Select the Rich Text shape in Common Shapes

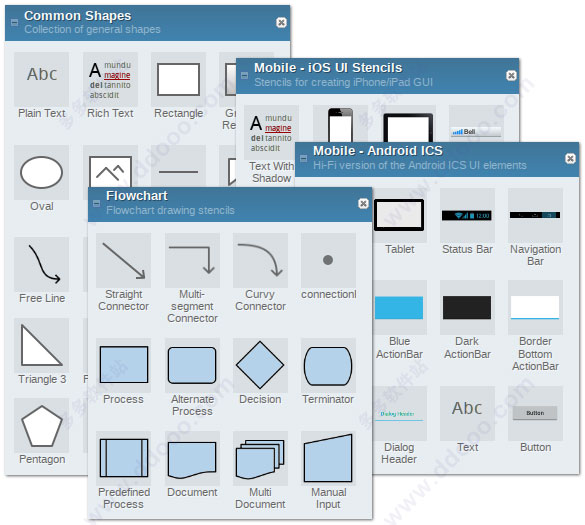(x=110, y=79)
